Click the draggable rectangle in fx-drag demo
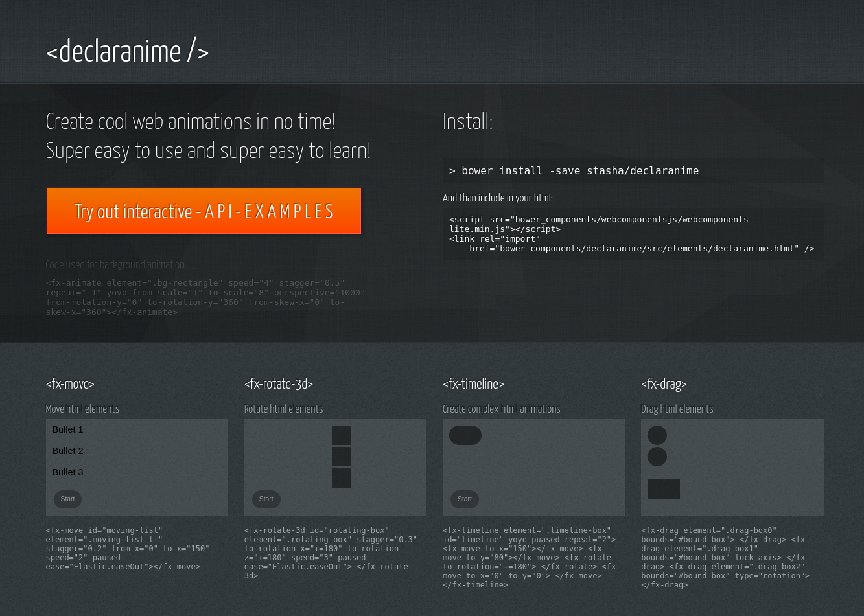This screenshot has width=864, height=616. click(664, 489)
